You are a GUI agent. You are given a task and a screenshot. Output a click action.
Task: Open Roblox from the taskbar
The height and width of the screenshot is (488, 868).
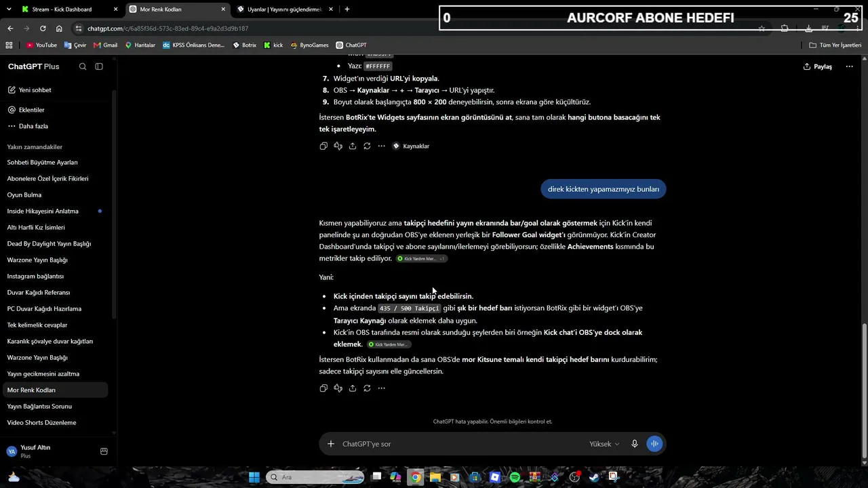(x=495, y=477)
